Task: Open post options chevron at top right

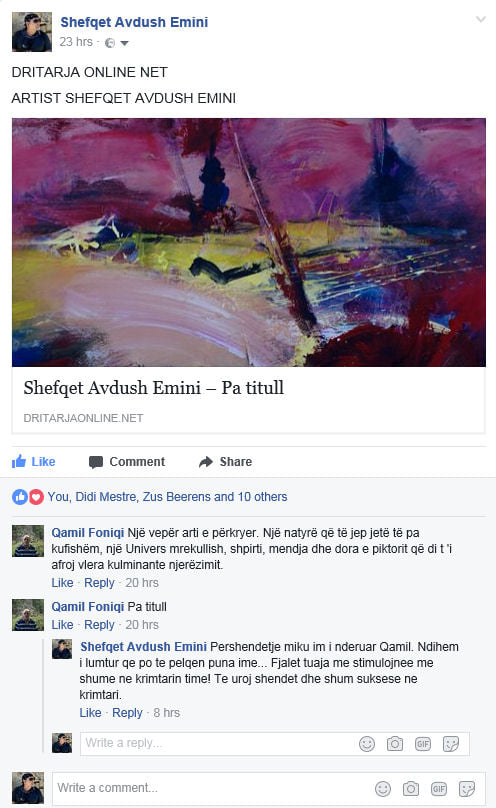Action: [481, 20]
